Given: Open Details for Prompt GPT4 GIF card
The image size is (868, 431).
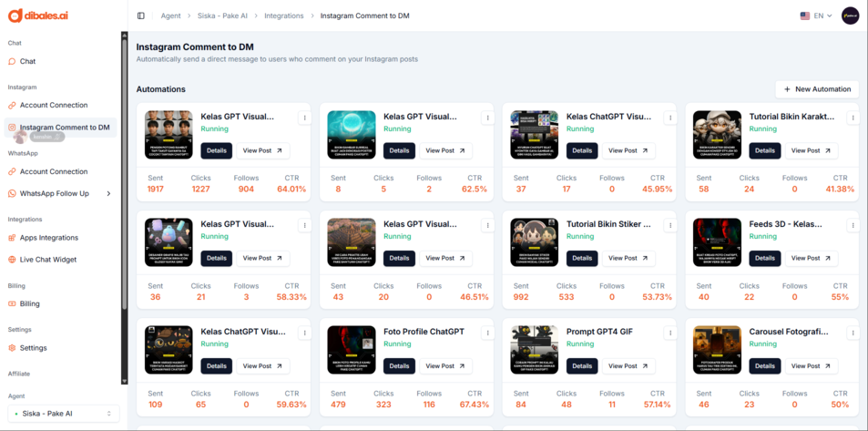Looking at the screenshot, I should pyautogui.click(x=582, y=366).
